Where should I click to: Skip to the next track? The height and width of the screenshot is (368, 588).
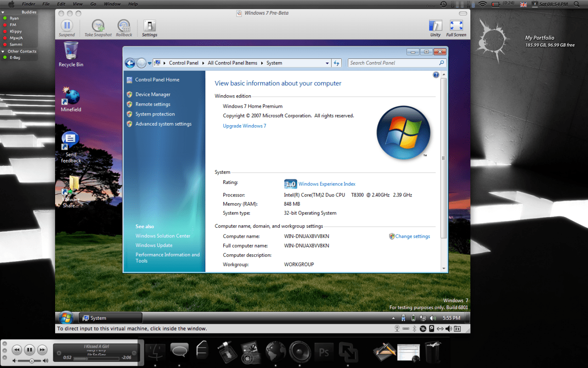click(x=42, y=350)
